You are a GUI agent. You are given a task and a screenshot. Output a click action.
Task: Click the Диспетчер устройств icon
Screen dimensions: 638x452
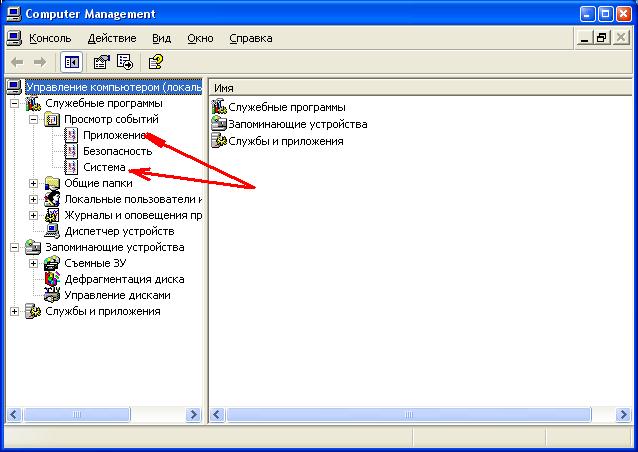coord(52,231)
